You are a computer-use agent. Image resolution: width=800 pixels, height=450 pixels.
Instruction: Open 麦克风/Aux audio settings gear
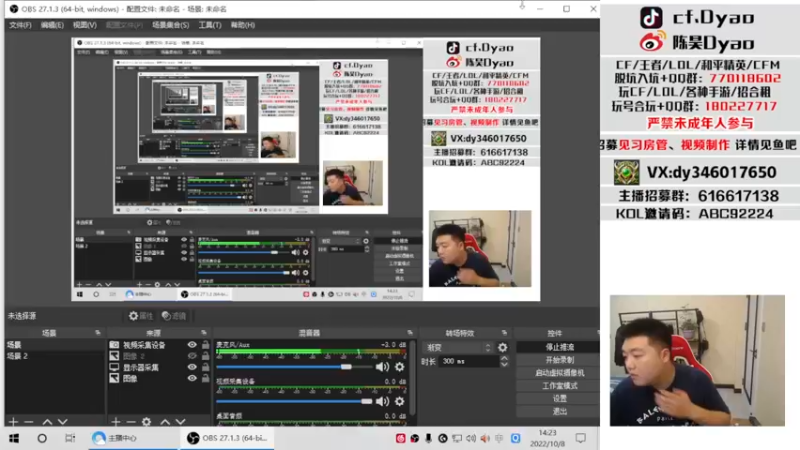coord(399,367)
